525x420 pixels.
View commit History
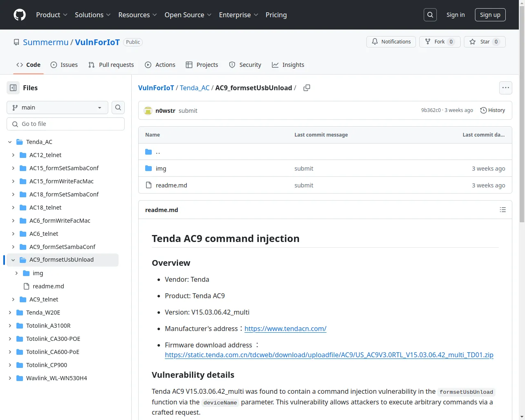point(493,110)
